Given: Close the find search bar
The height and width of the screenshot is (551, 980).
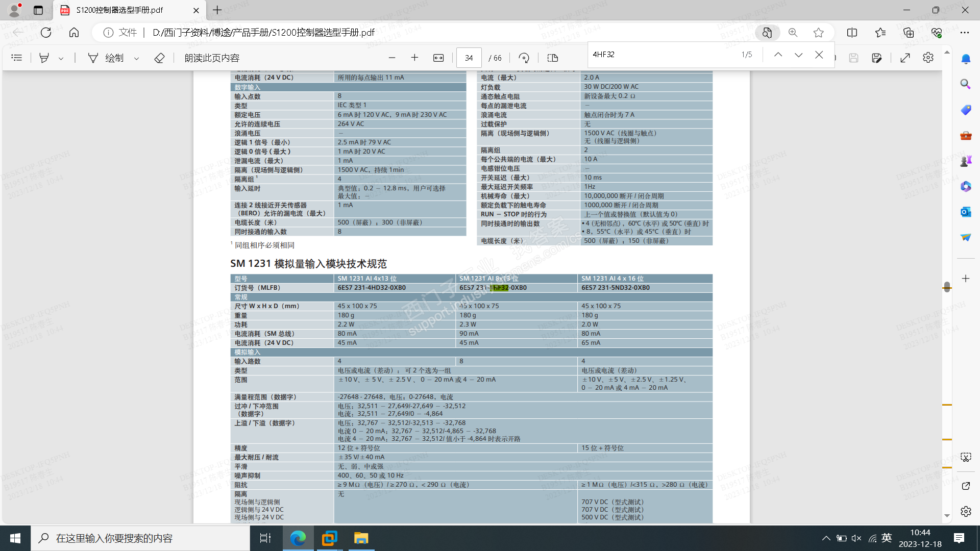Looking at the screenshot, I should click(819, 55).
